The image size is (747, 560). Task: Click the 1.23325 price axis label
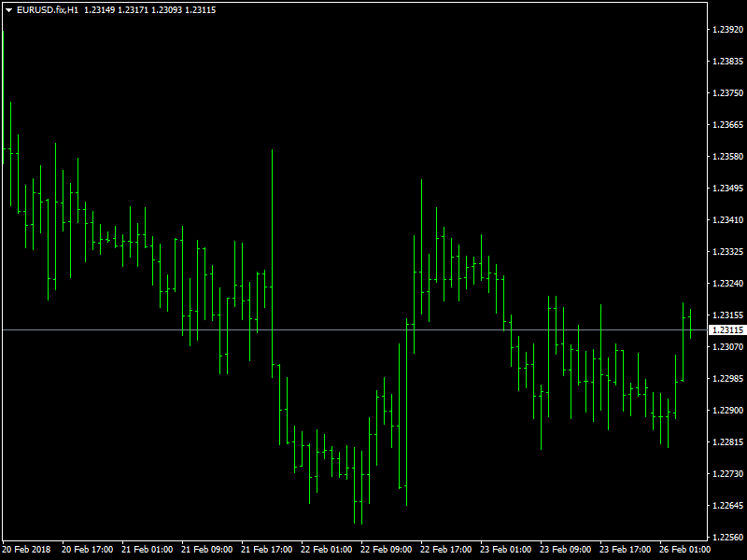(727, 251)
